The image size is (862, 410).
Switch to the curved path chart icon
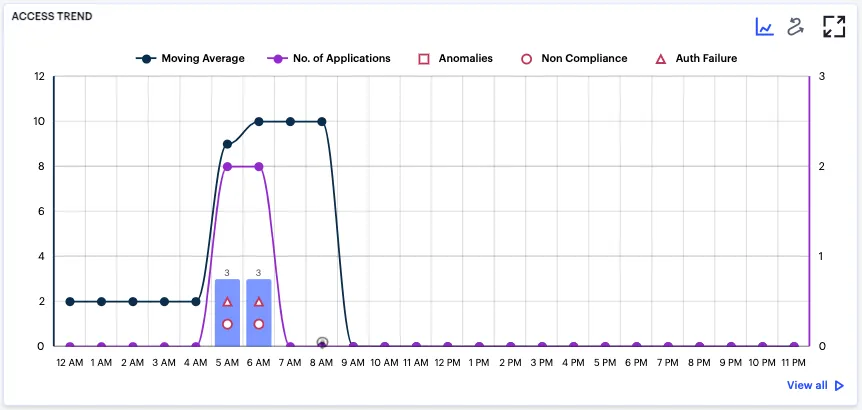pos(795,27)
